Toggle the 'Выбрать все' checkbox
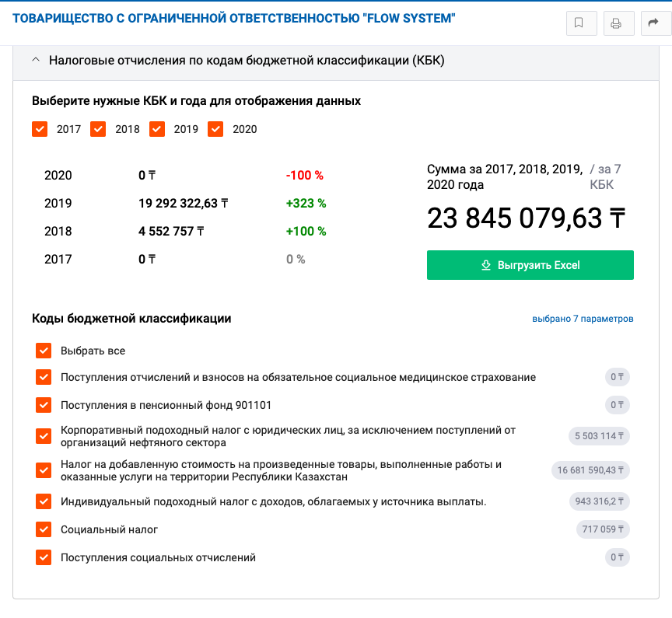The width and height of the screenshot is (672, 618). pos(44,351)
